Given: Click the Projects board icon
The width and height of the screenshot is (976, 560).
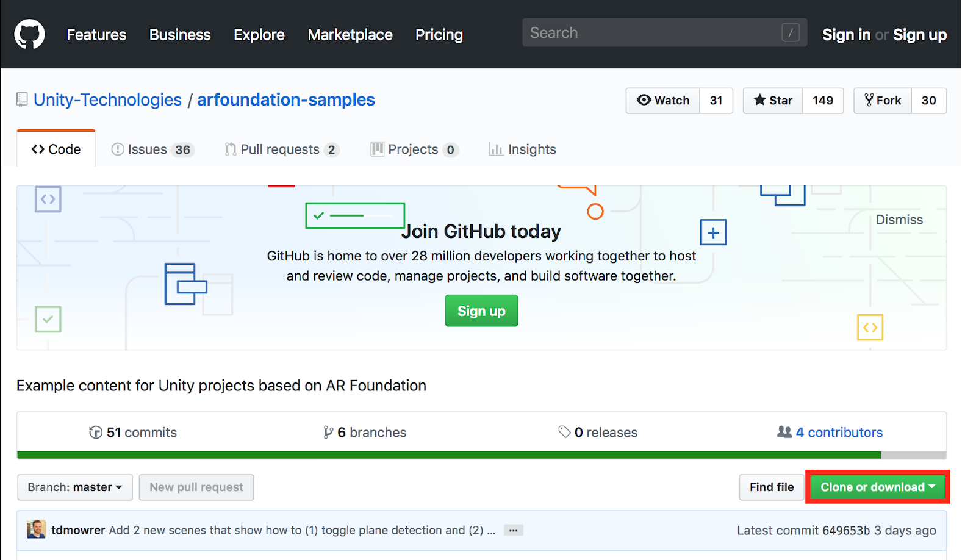Looking at the screenshot, I should [x=378, y=149].
